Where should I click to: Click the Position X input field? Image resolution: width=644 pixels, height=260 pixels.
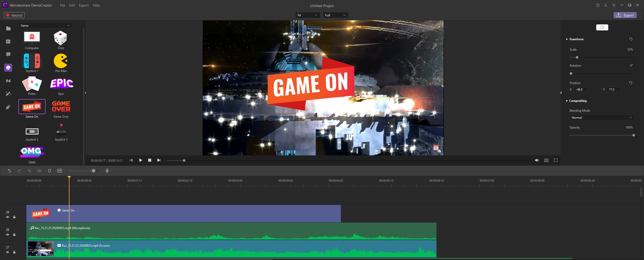[580, 90]
